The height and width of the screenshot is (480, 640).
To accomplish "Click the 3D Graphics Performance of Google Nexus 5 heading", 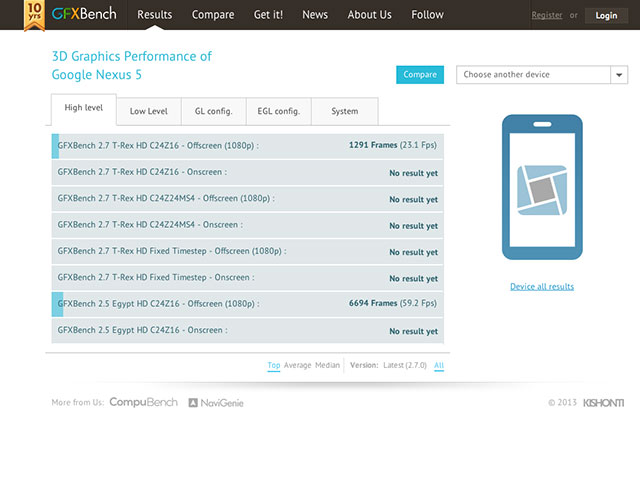I will point(131,65).
